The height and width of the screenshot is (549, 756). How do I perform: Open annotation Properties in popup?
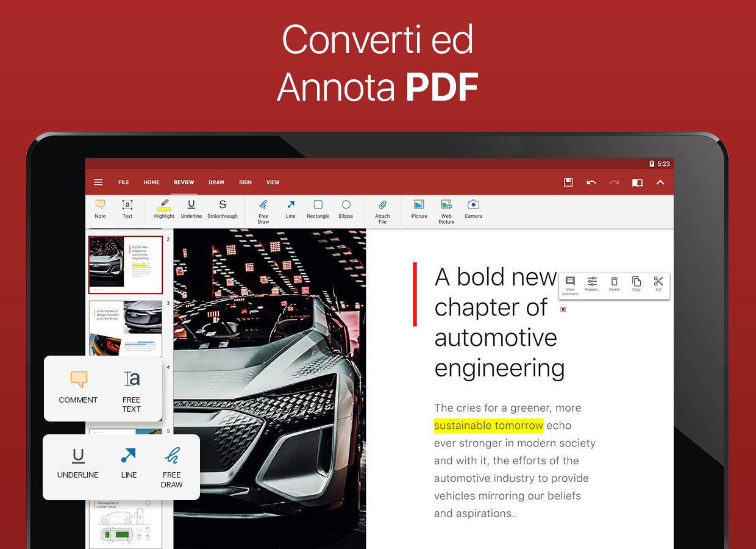[592, 284]
